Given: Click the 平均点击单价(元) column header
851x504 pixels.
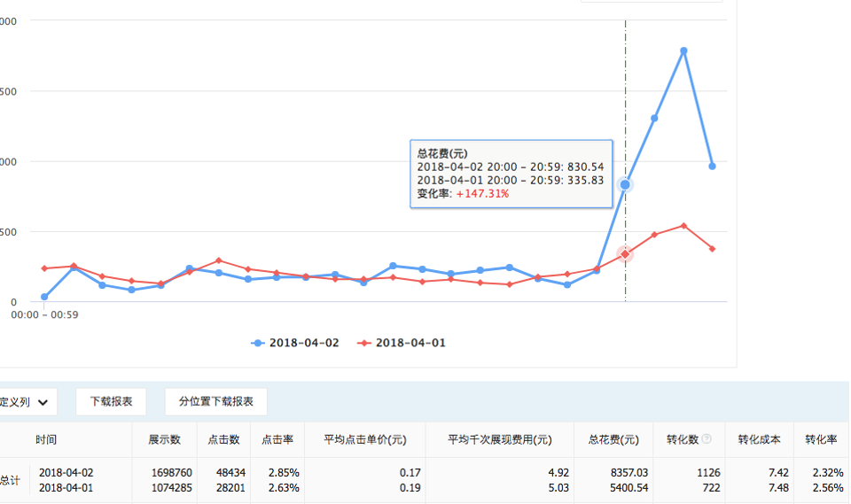Looking at the screenshot, I should pos(364,439).
